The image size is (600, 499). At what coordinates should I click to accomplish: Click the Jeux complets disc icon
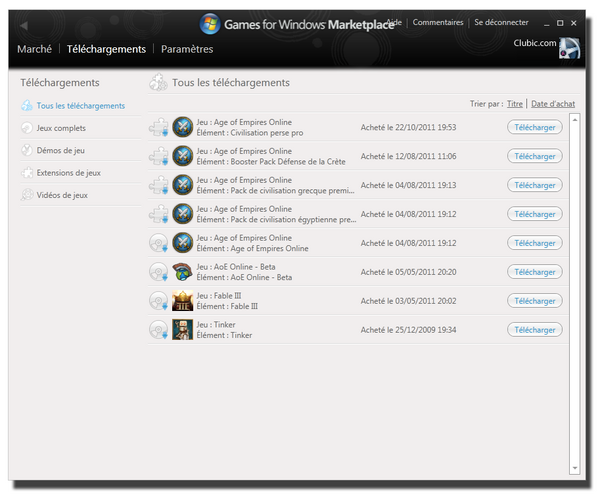27,128
